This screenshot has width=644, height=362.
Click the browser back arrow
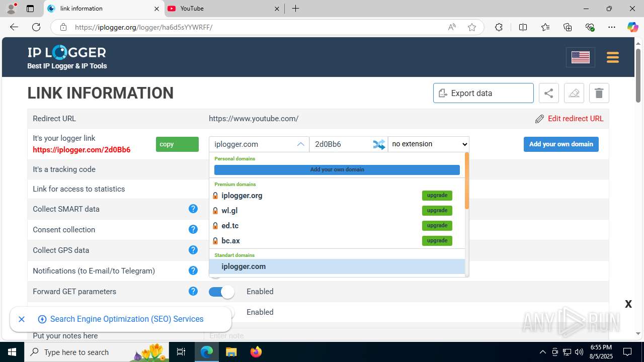coord(14,27)
